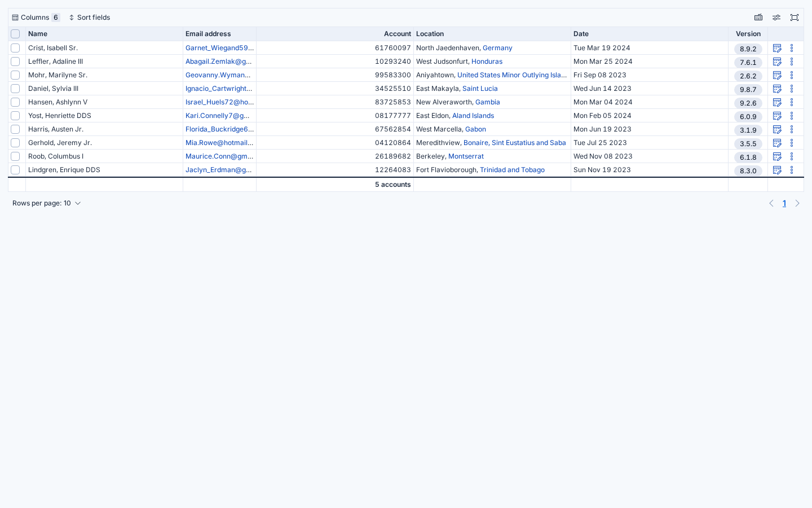Screen dimensions: 812x508
Task: Sort by the Version column header
Action: pos(748,34)
